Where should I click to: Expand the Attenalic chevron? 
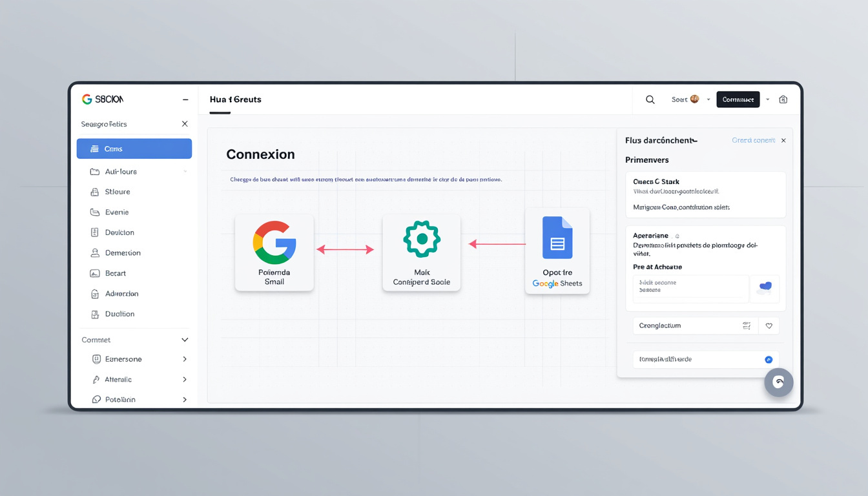[185, 380]
